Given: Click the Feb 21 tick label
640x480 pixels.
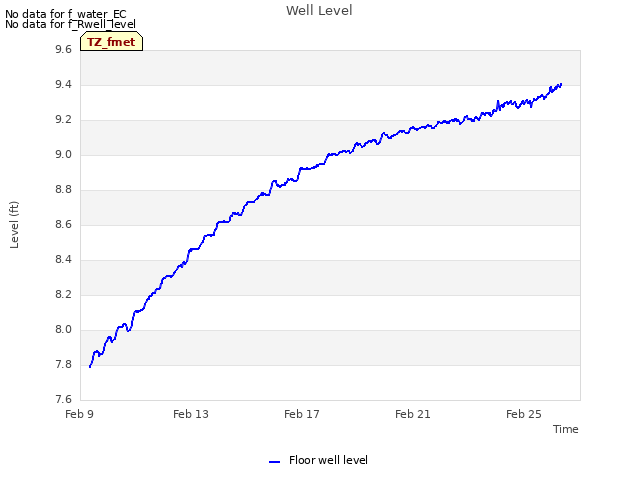Looking at the screenshot, I should tap(413, 414).
